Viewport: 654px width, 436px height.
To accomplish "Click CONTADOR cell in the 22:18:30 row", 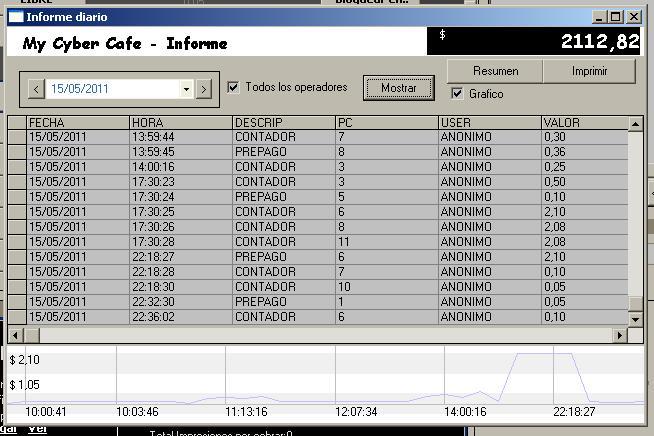I will click(284, 287).
